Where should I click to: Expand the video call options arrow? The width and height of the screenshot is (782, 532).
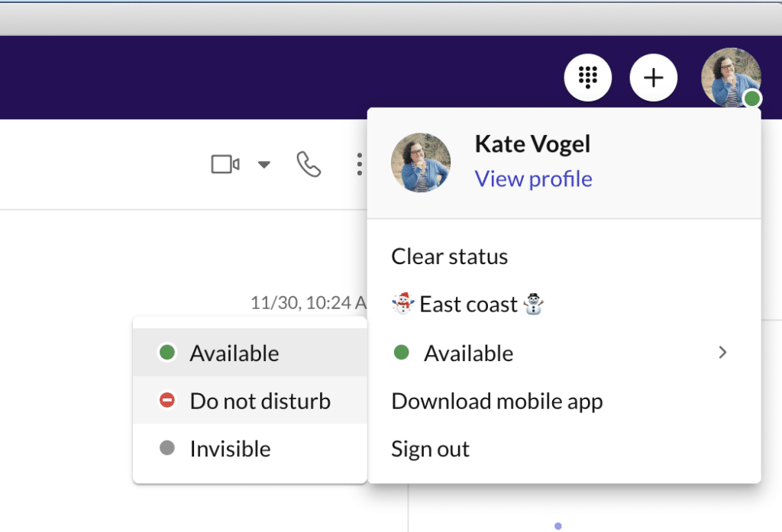coord(263,164)
